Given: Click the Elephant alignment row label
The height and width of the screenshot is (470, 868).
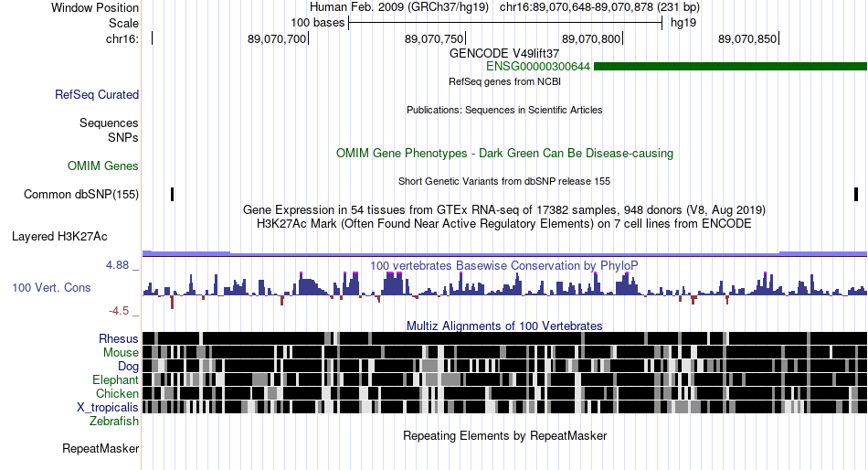Looking at the screenshot, I should (x=115, y=379).
